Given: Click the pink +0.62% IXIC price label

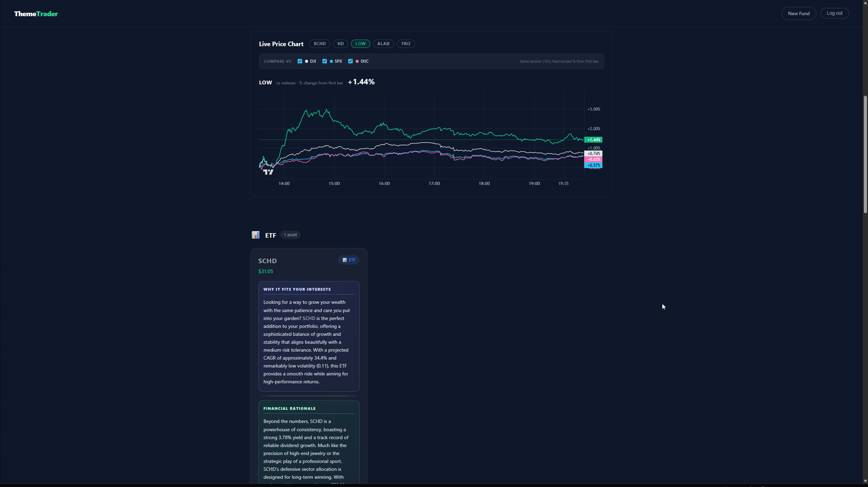Looking at the screenshot, I should click(593, 159).
